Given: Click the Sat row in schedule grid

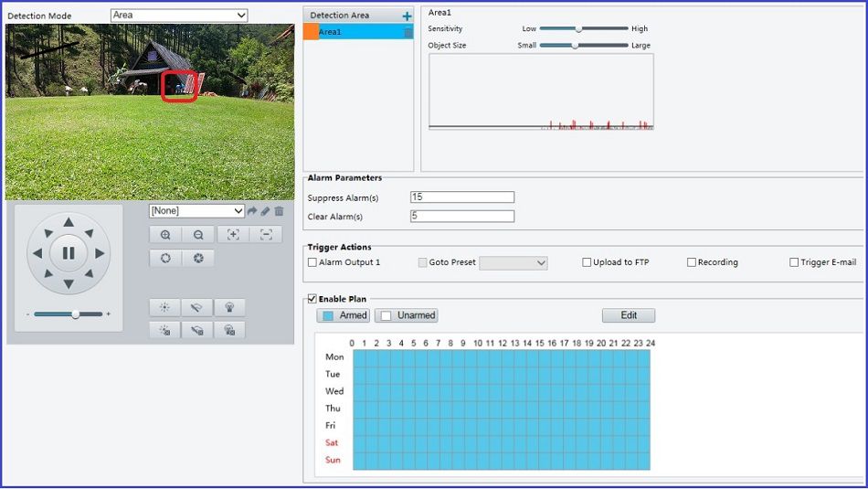Looking at the screenshot, I should (x=502, y=443).
